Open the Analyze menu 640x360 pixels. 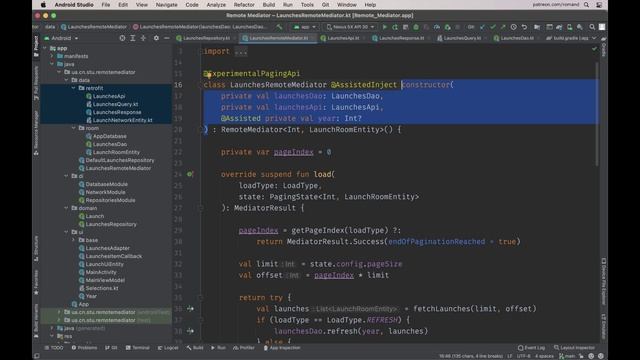pyautogui.click(x=216, y=5)
